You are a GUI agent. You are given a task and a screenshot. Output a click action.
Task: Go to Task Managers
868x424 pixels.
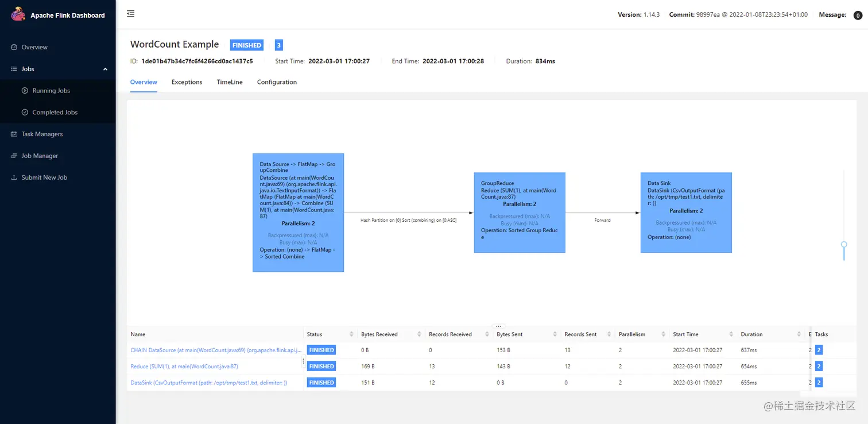tap(42, 134)
